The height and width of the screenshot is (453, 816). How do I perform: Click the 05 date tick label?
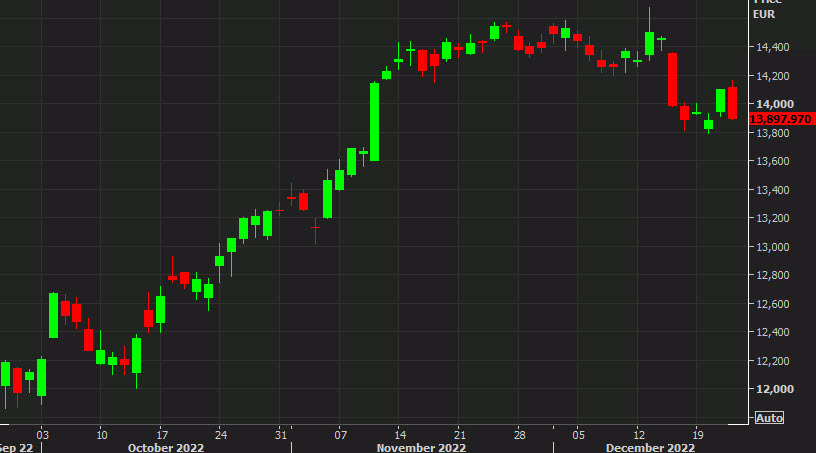tap(578, 435)
